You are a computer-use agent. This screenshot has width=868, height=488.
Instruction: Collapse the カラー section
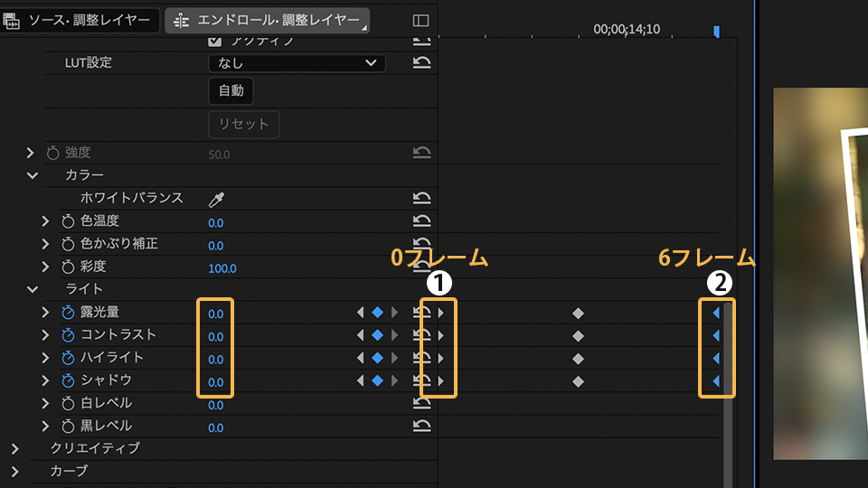click(x=33, y=175)
